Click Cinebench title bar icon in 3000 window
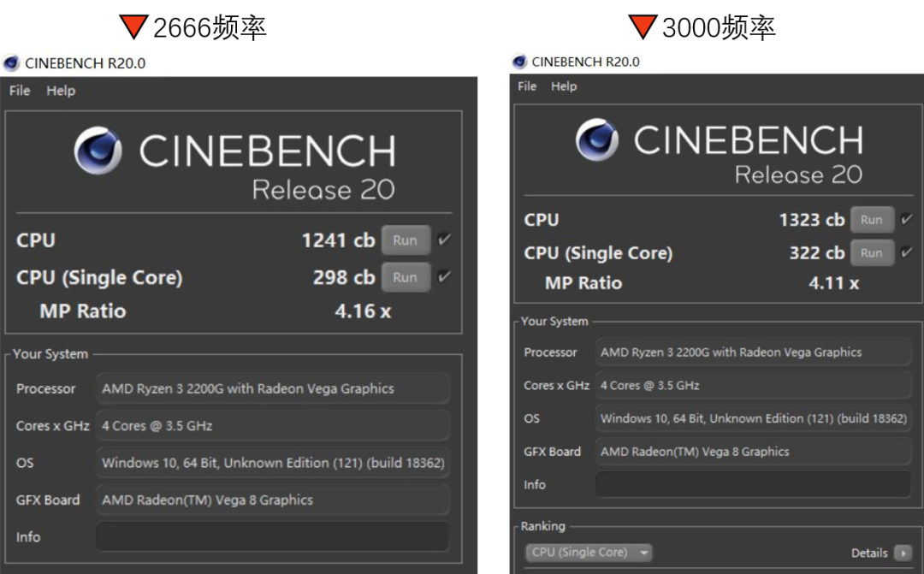The height and width of the screenshot is (574, 924). point(519,62)
